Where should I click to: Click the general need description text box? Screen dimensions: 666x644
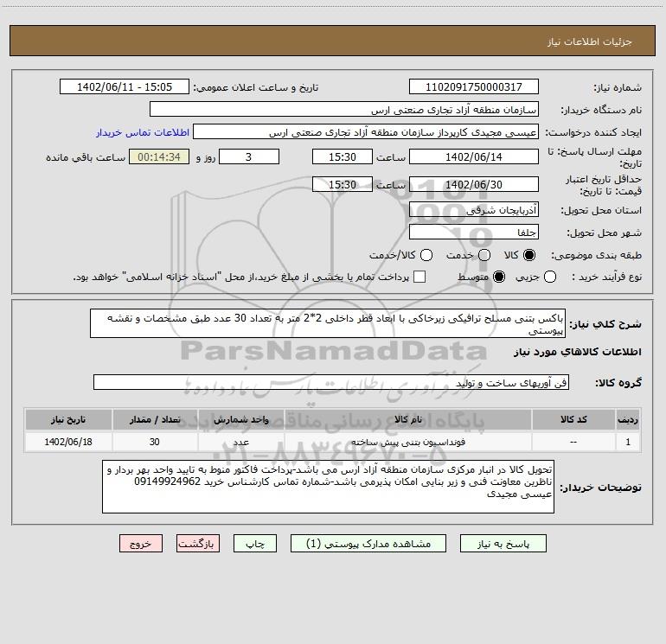(328, 323)
